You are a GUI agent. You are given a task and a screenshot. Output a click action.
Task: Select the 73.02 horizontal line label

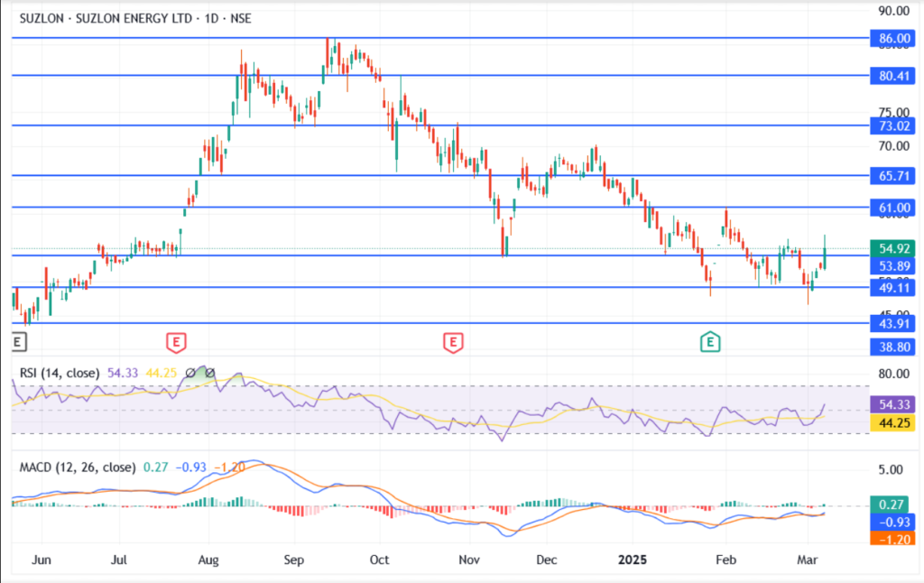point(893,125)
